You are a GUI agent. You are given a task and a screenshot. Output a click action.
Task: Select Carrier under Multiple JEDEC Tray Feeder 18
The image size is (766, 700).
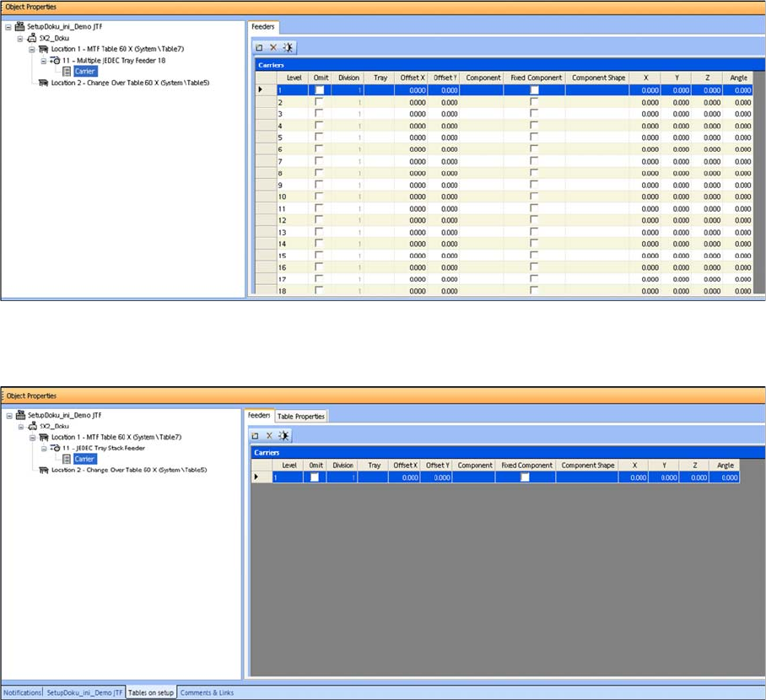click(84, 72)
